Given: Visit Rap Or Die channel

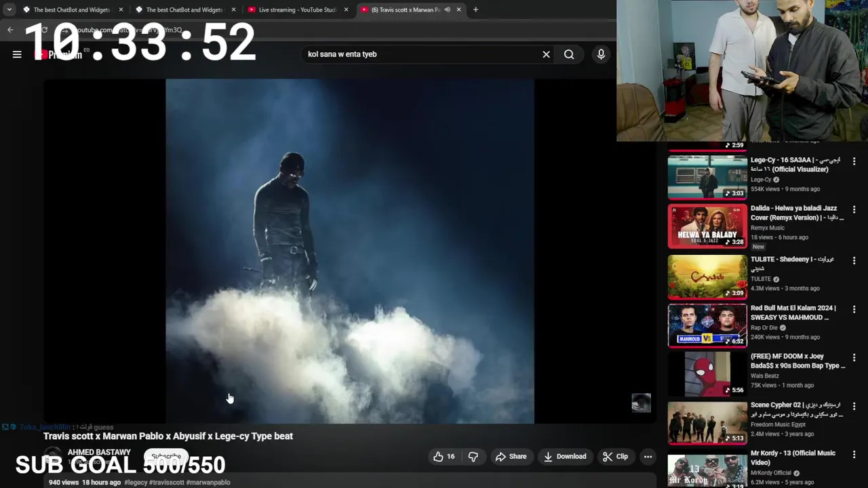Looking at the screenshot, I should click(764, 327).
